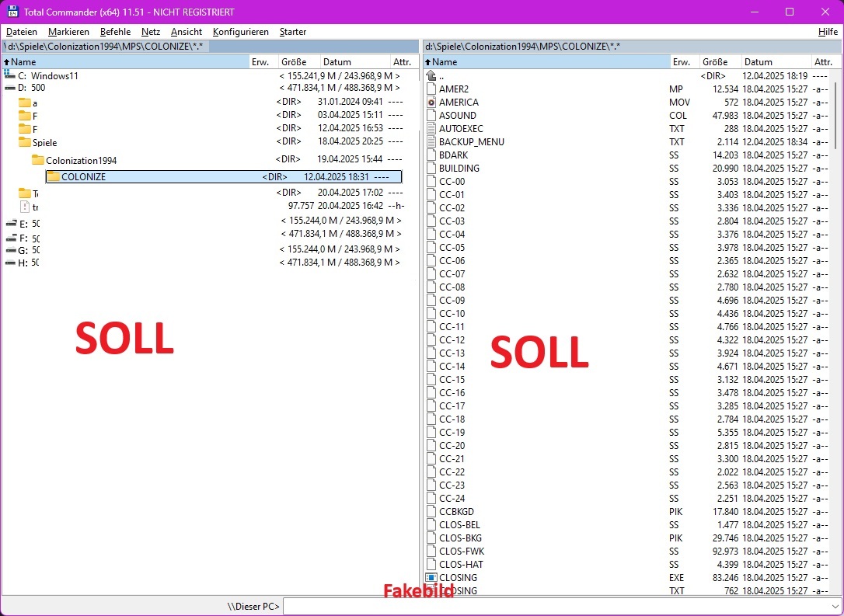Select the G: drive icon
844x616 pixels.
(x=11, y=250)
